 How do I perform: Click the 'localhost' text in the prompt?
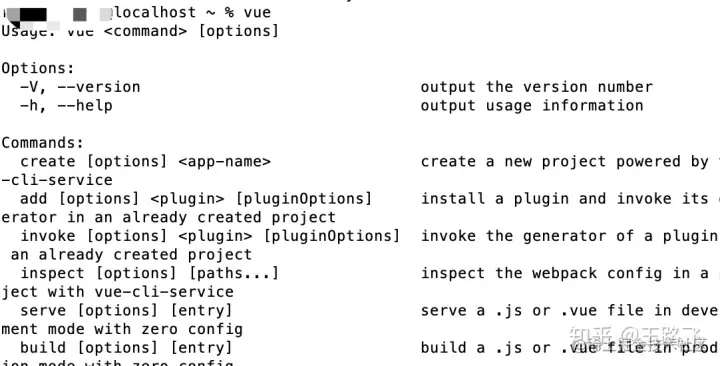click(x=155, y=12)
